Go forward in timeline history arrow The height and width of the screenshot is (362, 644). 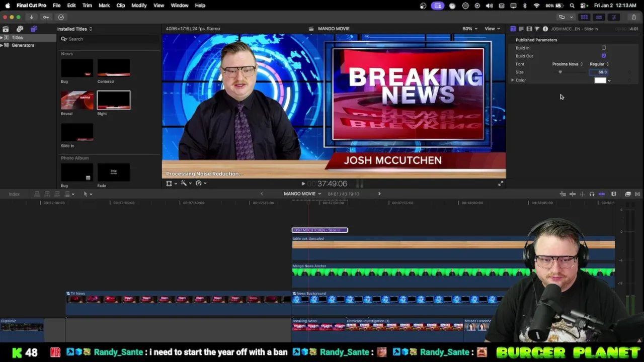pyautogui.click(x=379, y=194)
